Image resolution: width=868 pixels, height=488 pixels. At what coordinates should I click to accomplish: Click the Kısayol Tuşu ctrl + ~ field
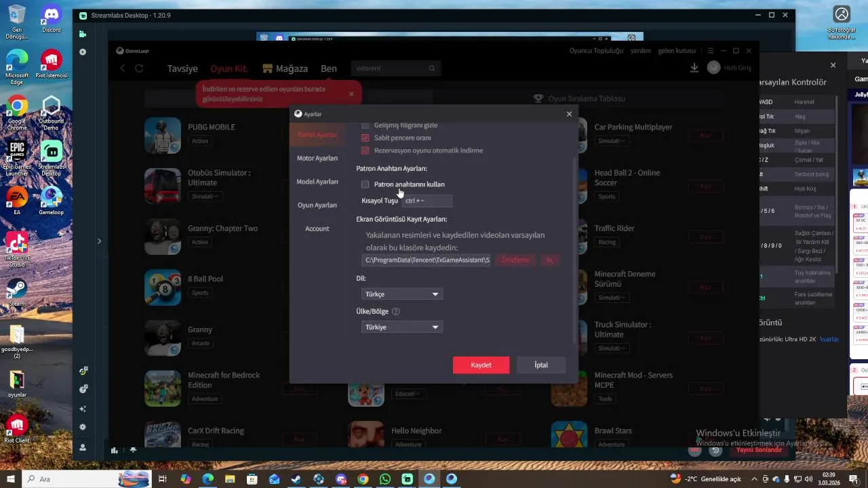[x=427, y=201]
